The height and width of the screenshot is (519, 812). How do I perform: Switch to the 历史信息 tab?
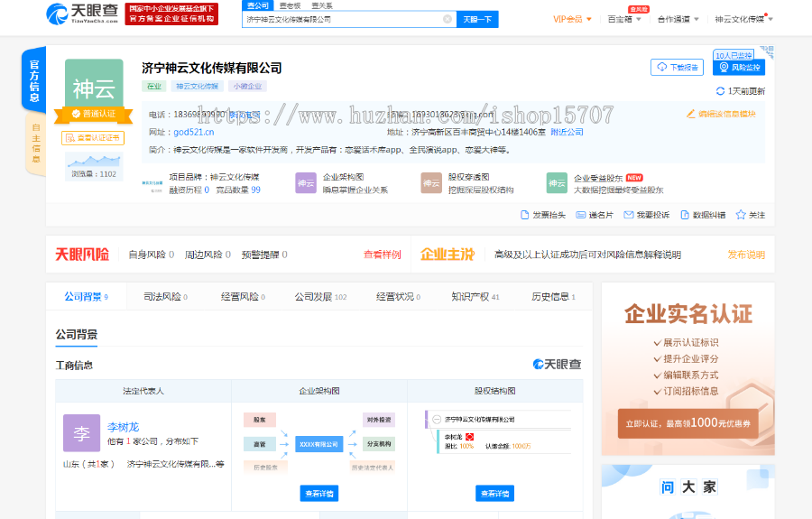(553, 297)
